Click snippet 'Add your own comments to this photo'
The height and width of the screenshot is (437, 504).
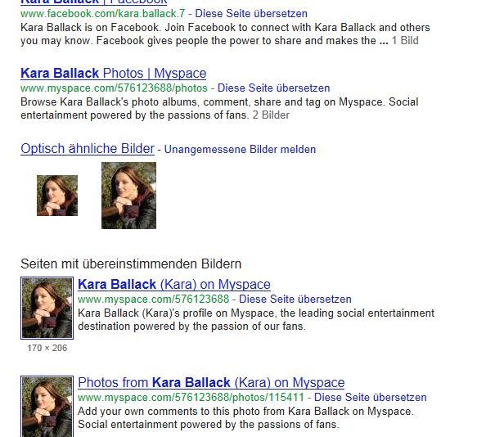click(x=245, y=417)
